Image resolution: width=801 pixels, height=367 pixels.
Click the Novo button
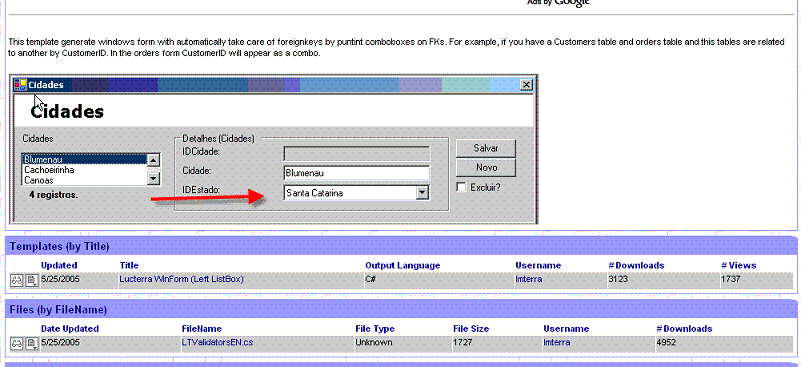(x=486, y=168)
